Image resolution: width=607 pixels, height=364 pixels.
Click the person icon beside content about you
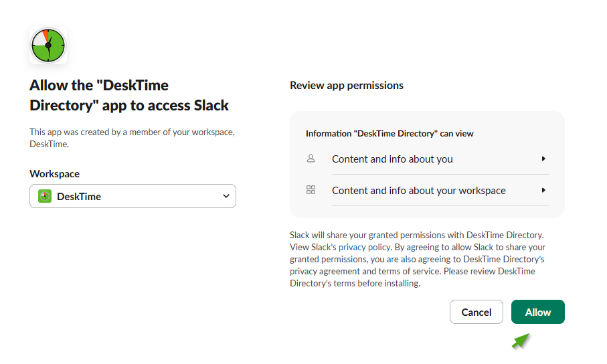pos(311,159)
